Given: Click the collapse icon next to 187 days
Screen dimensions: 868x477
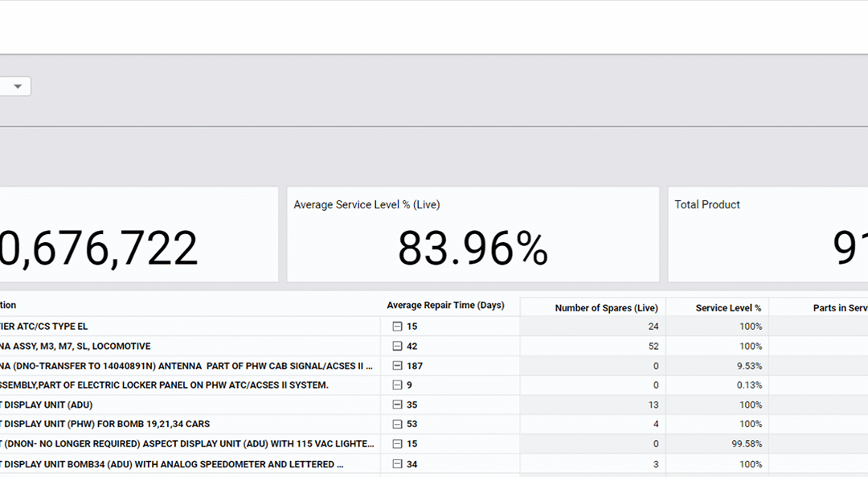Looking at the screenshot, I should 397,365.
